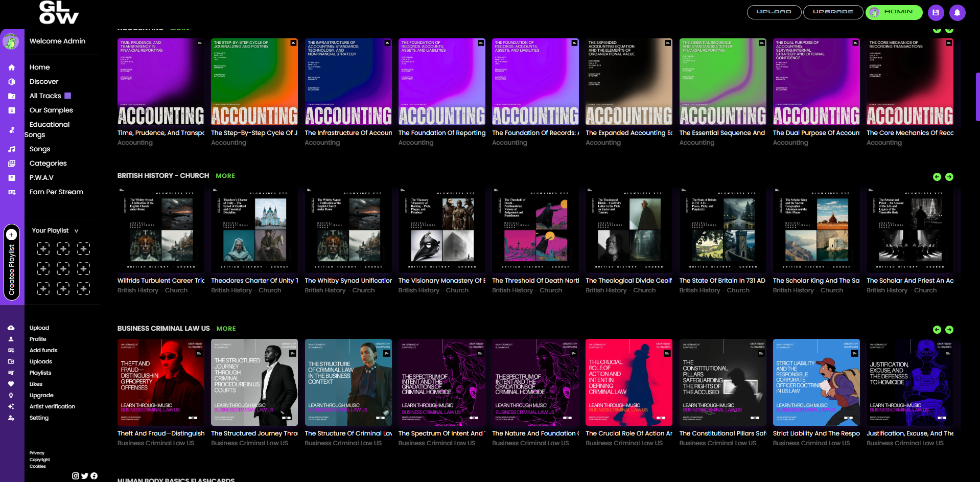Click the title "Wilfrids Turbulent Career"

pos(161,281)
